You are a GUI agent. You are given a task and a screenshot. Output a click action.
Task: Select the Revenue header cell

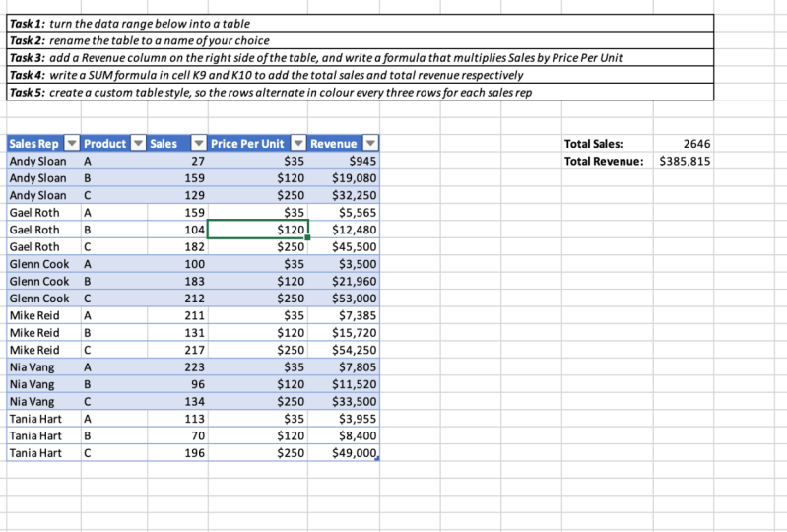[x=344, y=144]
